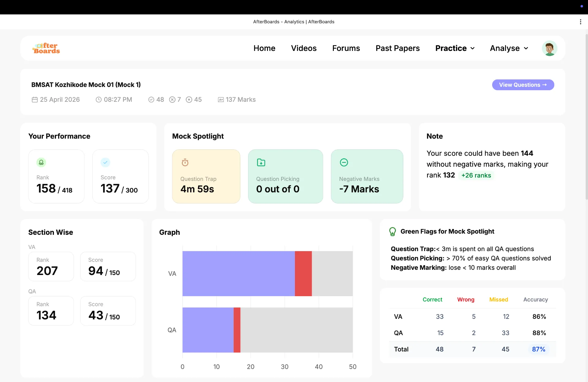This screenshot has width=588, height=382.
Task: Click the purple correct bar for QA
Action: point(208,330)
